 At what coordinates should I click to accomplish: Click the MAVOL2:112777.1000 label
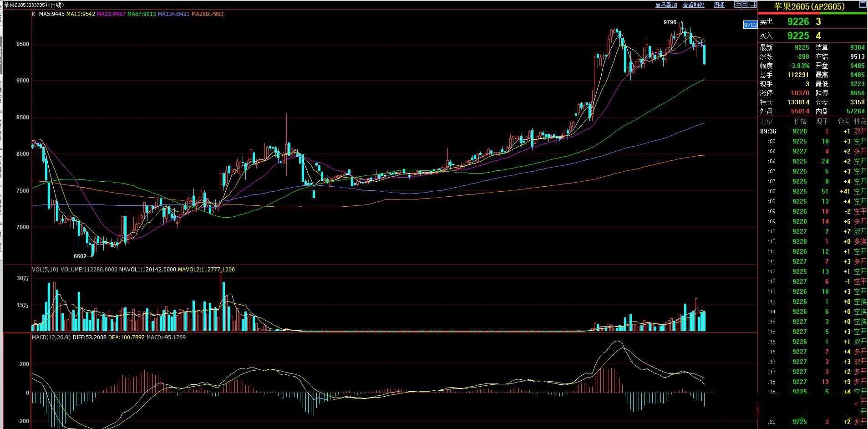coord(206,270)
